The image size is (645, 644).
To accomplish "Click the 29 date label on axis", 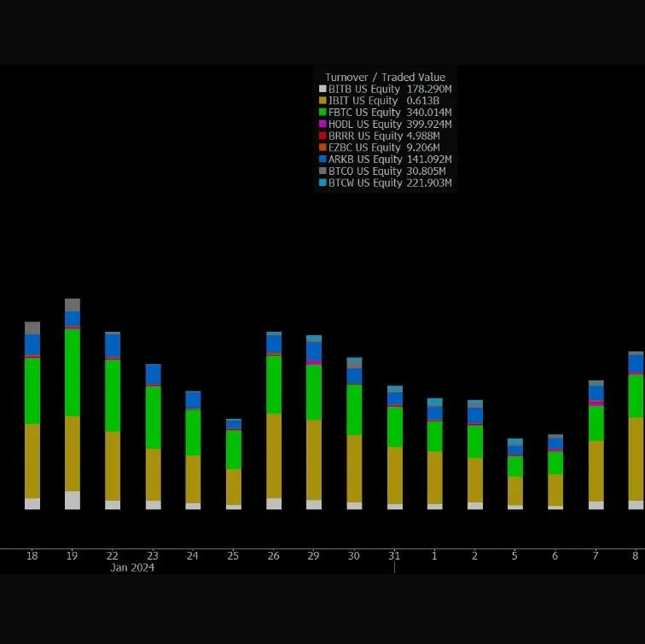I will click(x=313, y=556).
